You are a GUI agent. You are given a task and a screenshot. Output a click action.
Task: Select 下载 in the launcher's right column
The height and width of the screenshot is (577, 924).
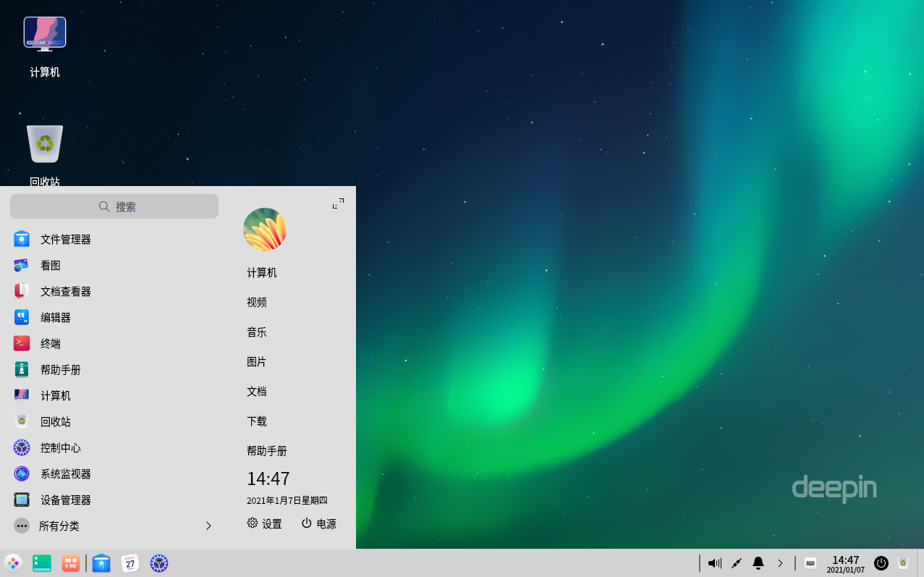pyautogui.click(x=257, y=421)
